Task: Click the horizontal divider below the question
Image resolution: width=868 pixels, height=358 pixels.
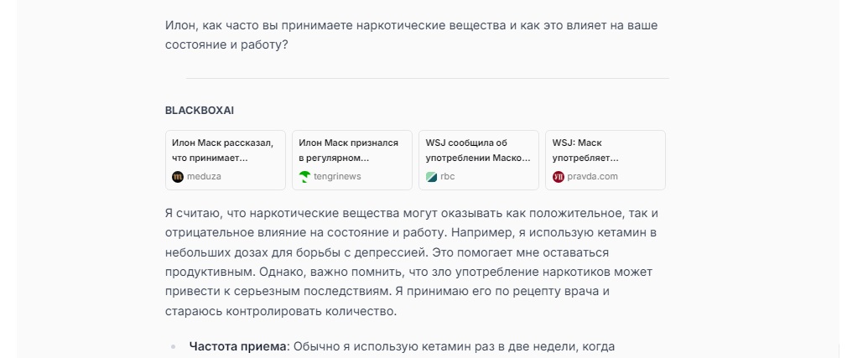Action: pyautogui.click(x=428, y=78)
